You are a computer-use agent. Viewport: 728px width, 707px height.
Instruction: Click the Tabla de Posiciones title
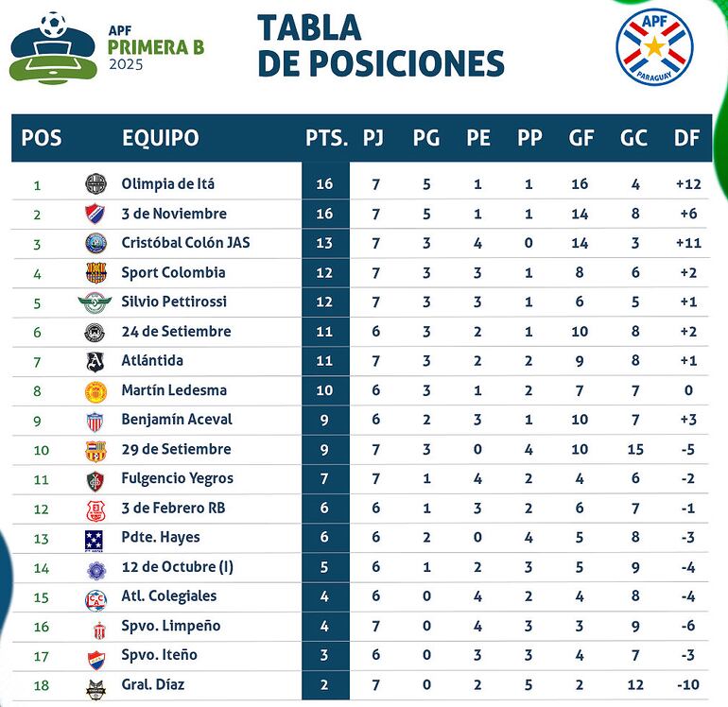[380, 45]
